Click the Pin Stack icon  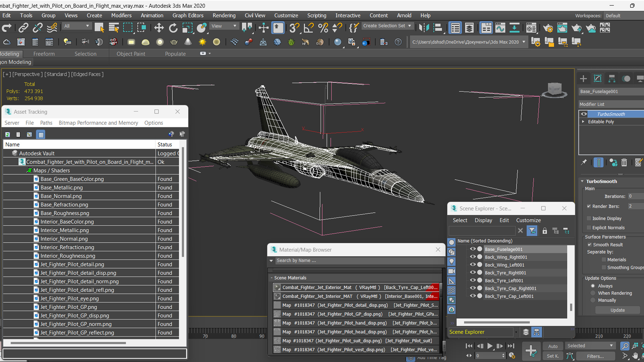pos(584,163)
